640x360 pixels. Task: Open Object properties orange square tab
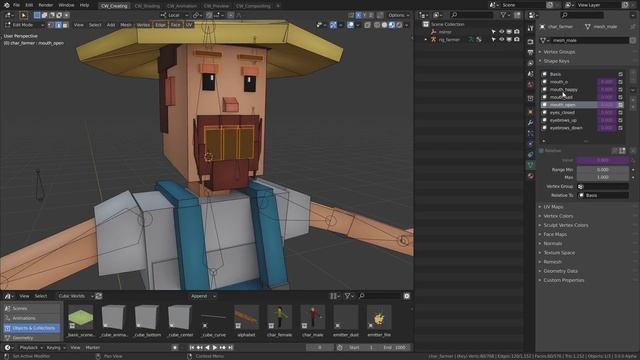coord(530,111)
